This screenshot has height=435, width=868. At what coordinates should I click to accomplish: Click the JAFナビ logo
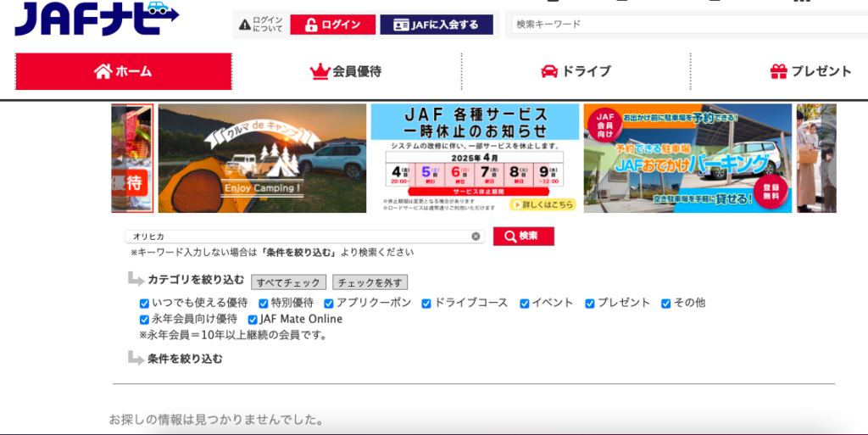97,19
